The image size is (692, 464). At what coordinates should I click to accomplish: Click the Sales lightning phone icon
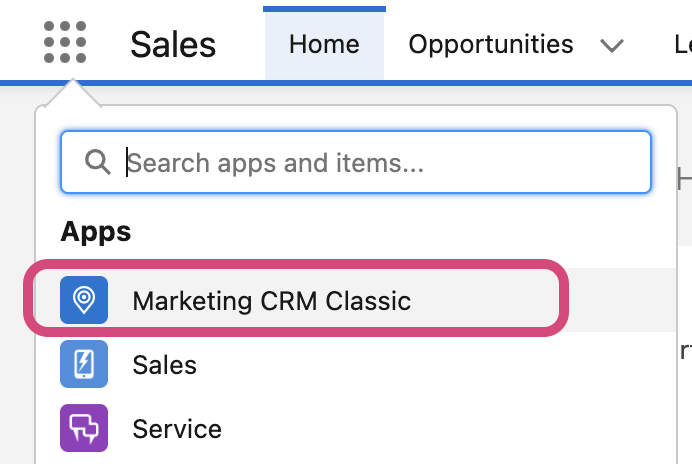tap(84, 364)
